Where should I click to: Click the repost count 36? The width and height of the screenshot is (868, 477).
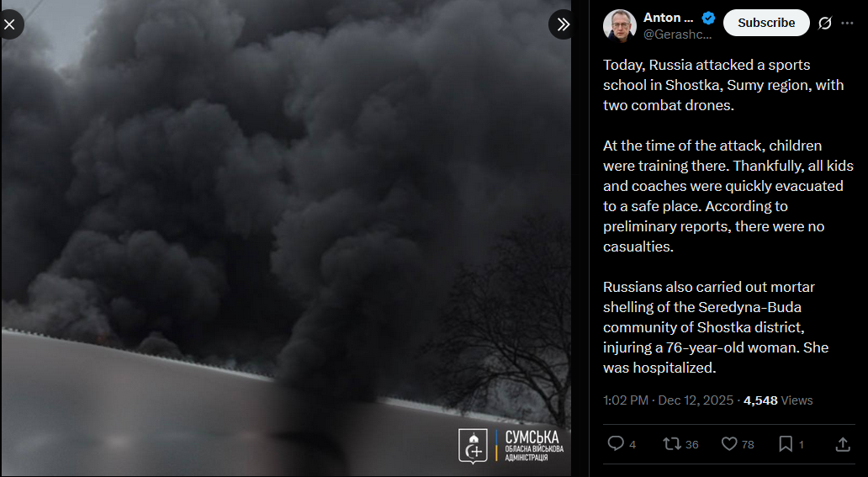click(692, 444)
